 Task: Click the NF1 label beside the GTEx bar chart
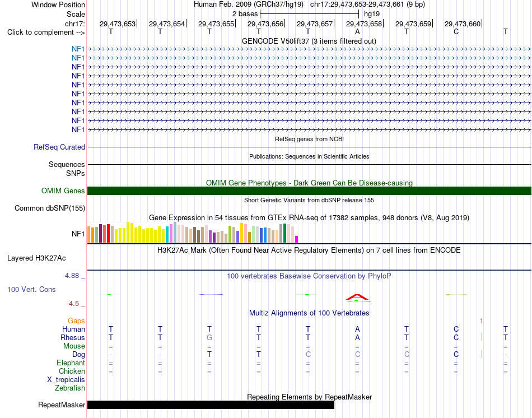click(x=78, y=234)
